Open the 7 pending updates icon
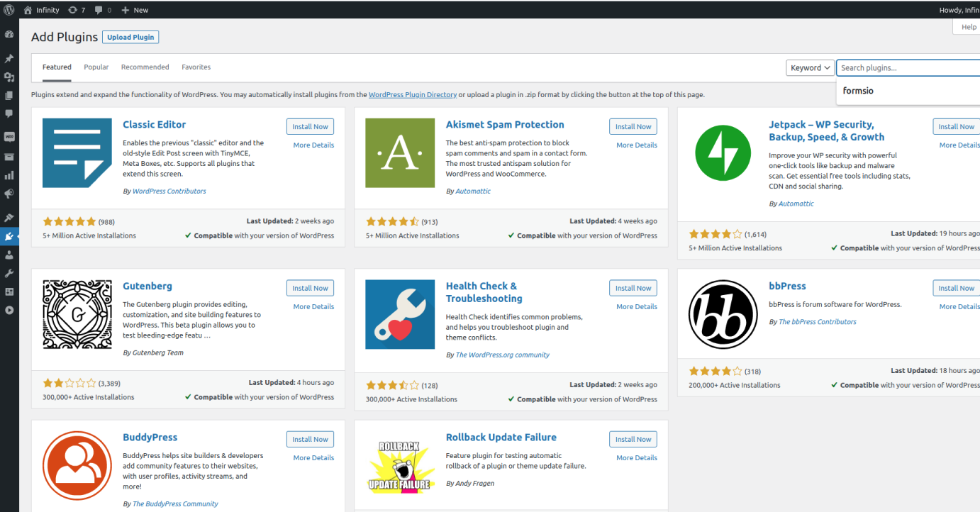The height and width of the screenshot is (512, 980). pos(77,10)
